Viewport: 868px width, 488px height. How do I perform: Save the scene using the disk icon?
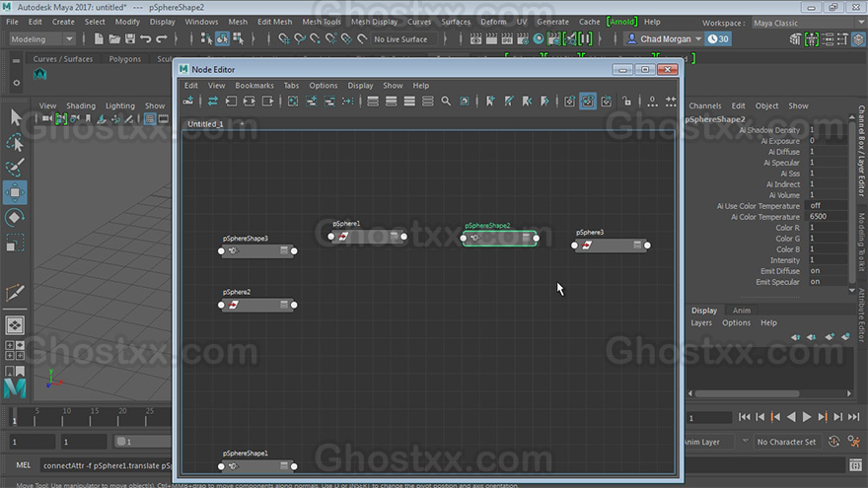[x=130, y=38]
